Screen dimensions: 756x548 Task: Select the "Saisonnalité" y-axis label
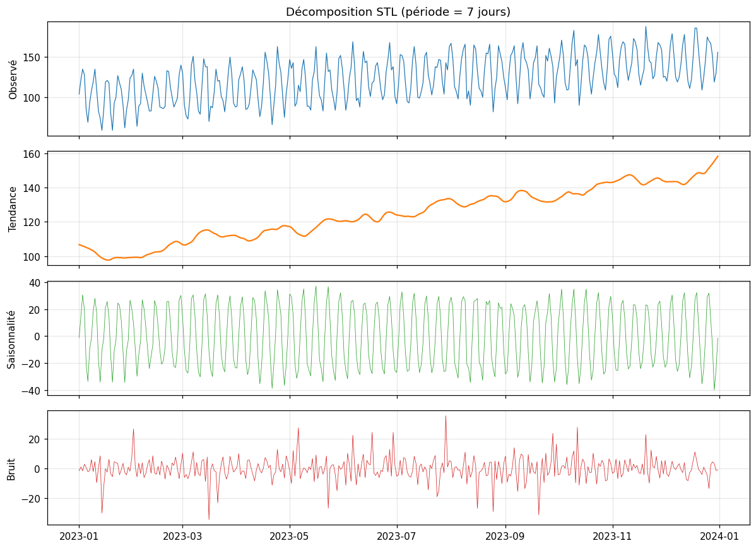(11, 340)
